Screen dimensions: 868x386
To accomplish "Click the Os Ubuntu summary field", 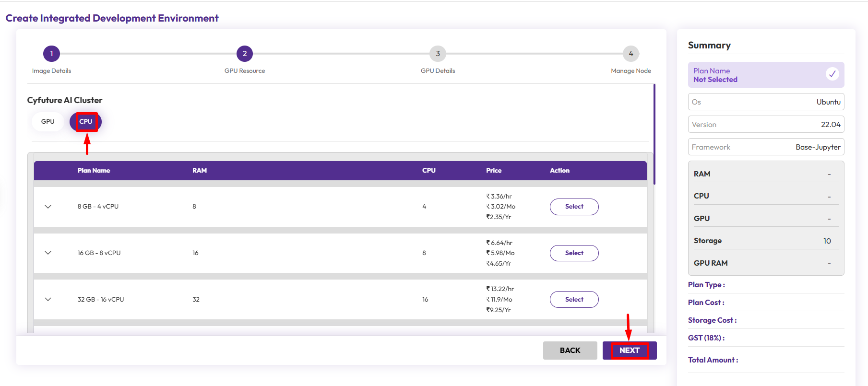I will pos(766,102).
